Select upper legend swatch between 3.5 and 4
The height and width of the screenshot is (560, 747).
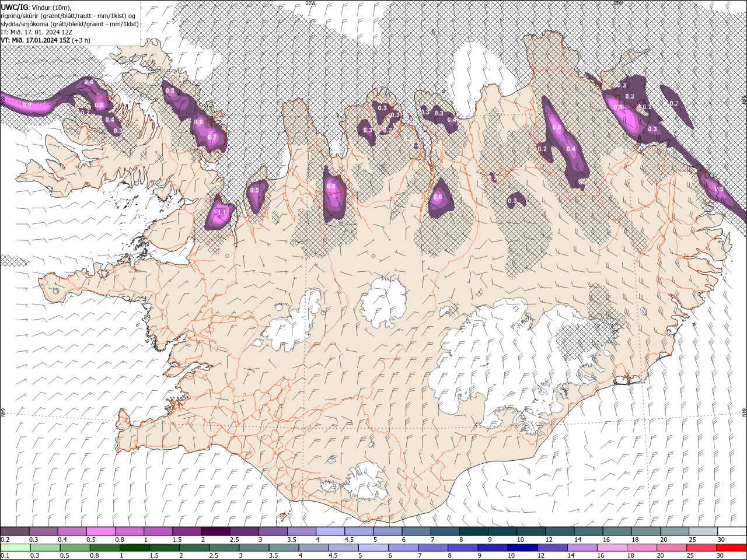(301, 531)
